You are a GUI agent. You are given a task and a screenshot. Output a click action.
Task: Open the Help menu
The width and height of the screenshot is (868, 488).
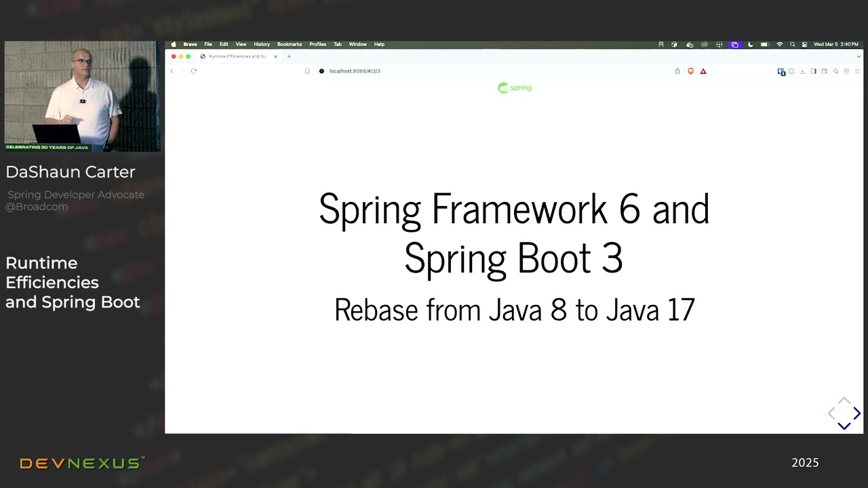click(x=379, y=44)
